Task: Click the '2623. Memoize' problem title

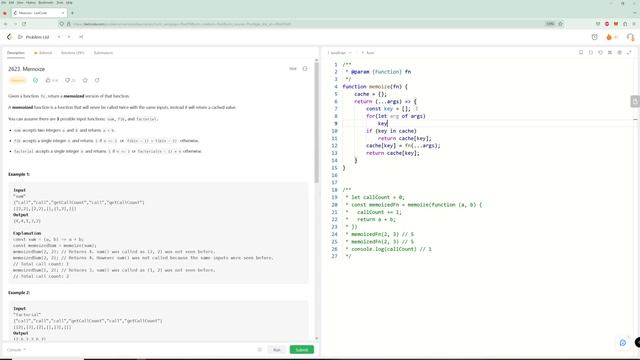Action: [x=27, y=69]
